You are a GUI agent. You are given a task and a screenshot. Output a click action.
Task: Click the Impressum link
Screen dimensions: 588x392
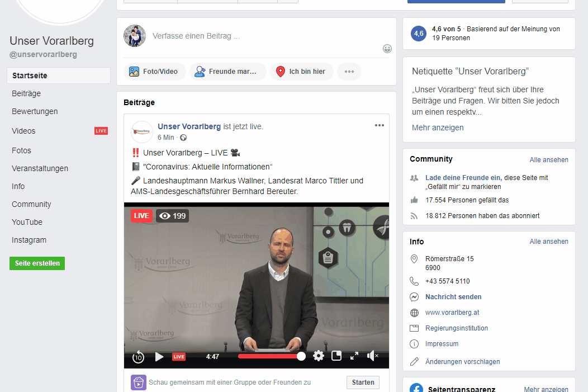442,344
